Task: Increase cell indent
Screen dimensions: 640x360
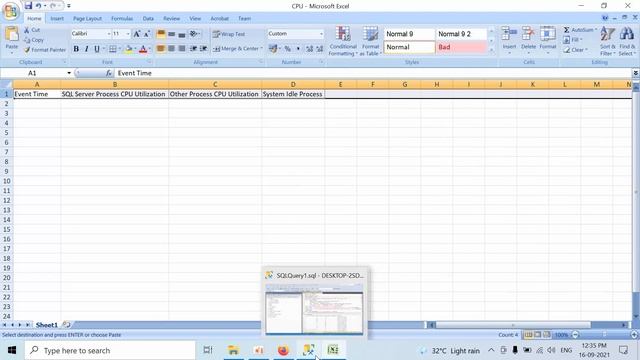Action: click(203, 49)
